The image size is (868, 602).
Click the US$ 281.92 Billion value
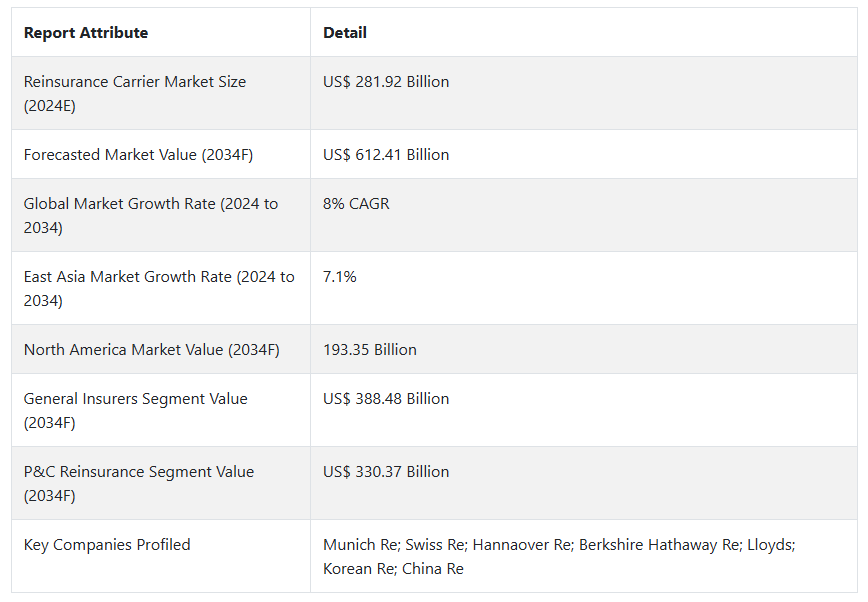386,82
